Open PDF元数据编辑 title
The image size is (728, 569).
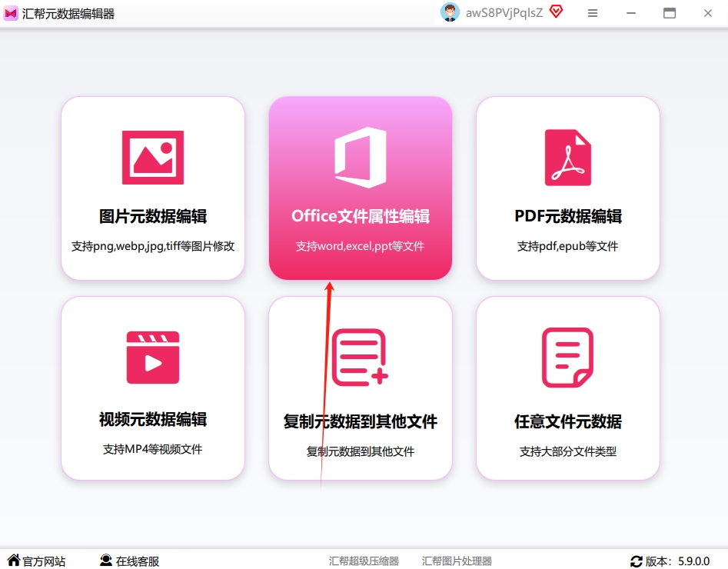(568, 217)
